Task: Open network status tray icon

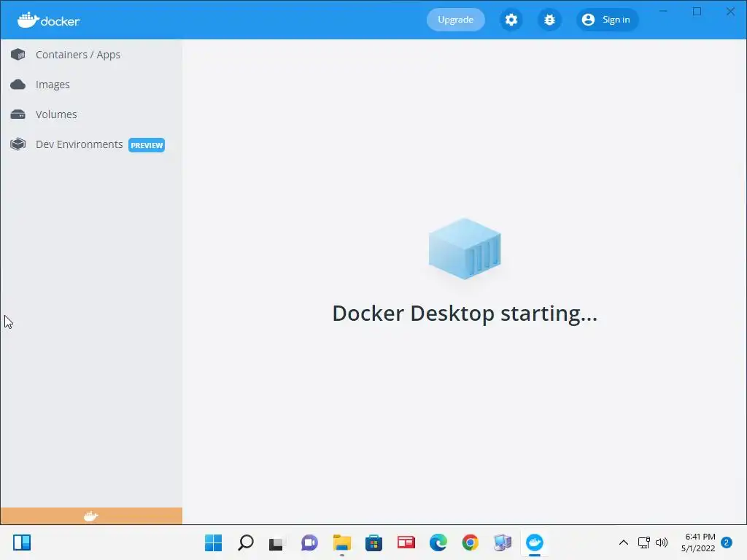Action: coord(644,542)
